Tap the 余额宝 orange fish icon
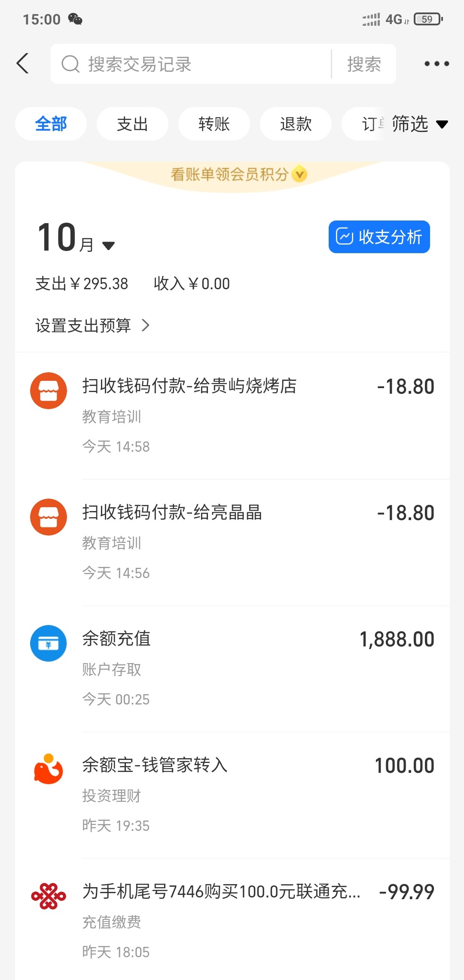The width and height of the screenshot is (464, 980). tap(49, 769)
